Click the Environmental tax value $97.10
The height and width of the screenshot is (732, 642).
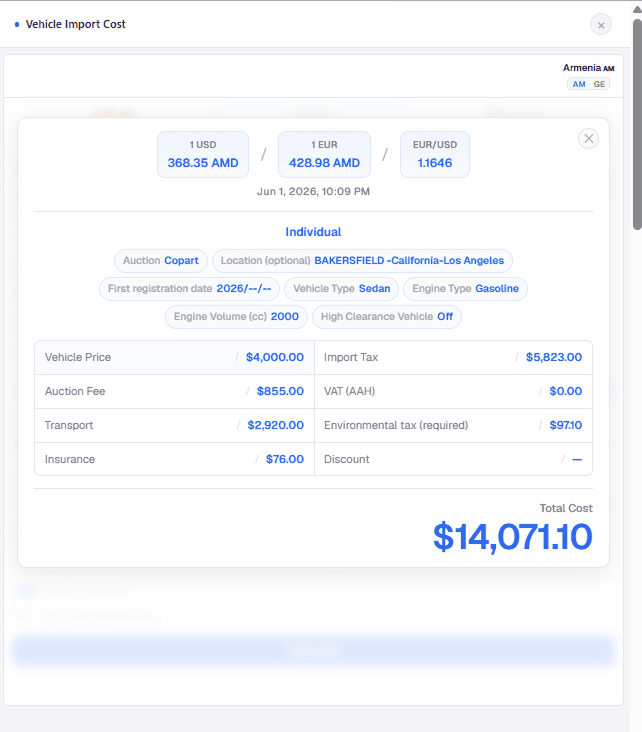[x=565, y=425]
